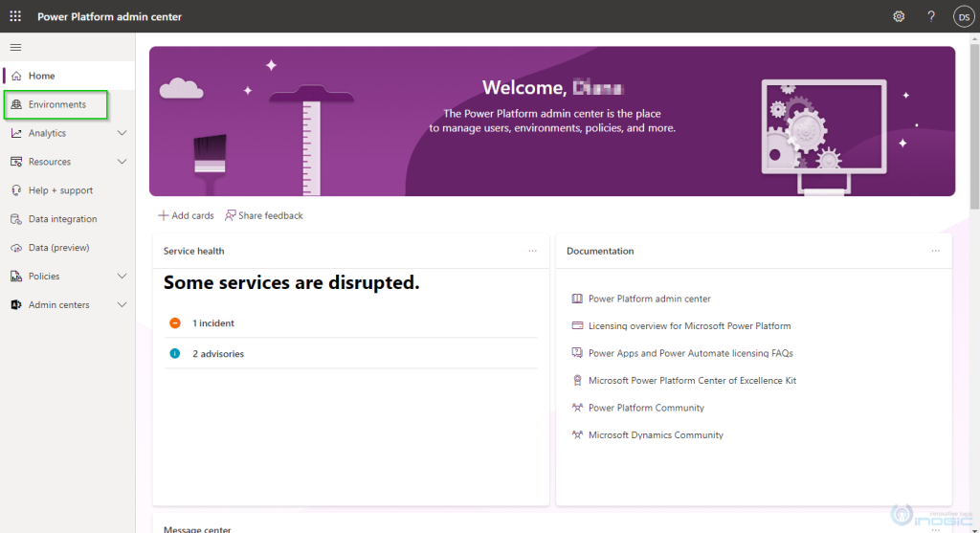This screenshot has height=533, width=980.
Task: Open Documentation card more options
Action: 936,251
